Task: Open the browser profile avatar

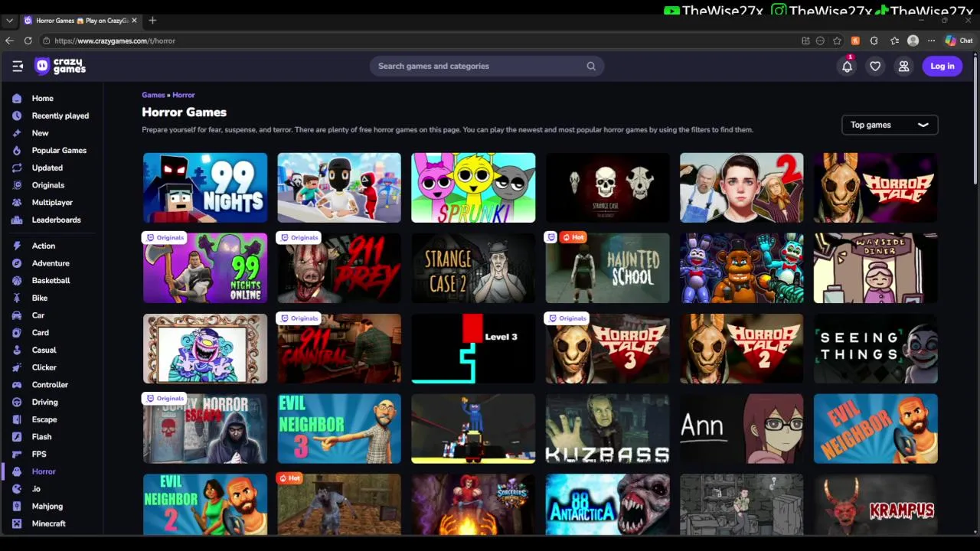Action: pos(913,41)
